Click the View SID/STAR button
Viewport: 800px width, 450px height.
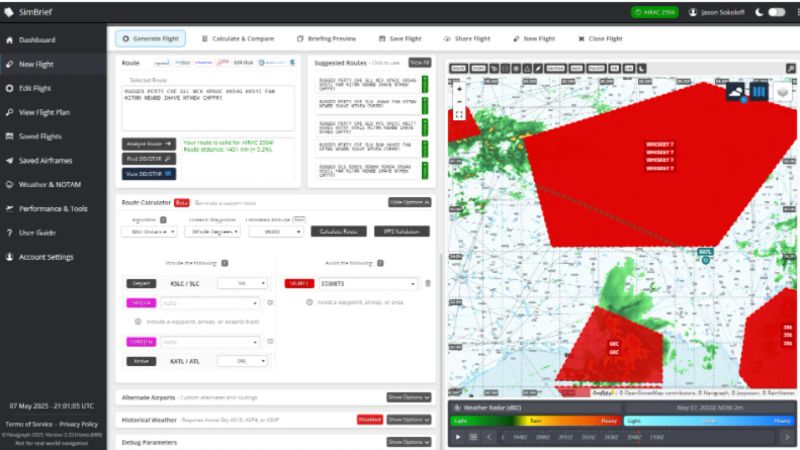coord(149,174)
